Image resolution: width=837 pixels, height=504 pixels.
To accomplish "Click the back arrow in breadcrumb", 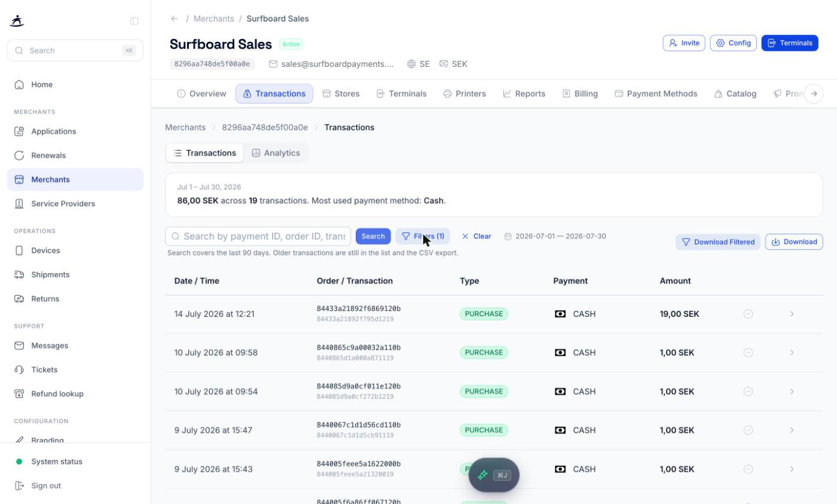I will pos(174,19).
